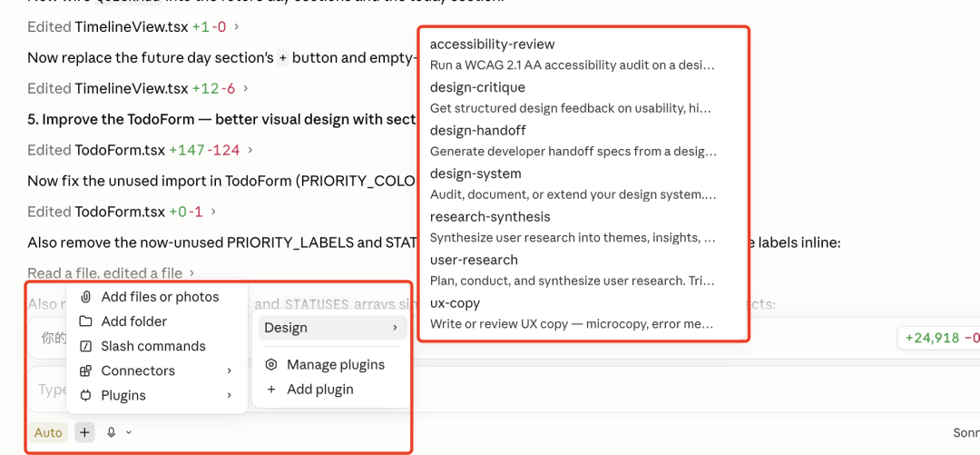Viewport: 980px width, 455px height.
Task: Click the Manage plugins hexagon icon
Action: point(271,365)
